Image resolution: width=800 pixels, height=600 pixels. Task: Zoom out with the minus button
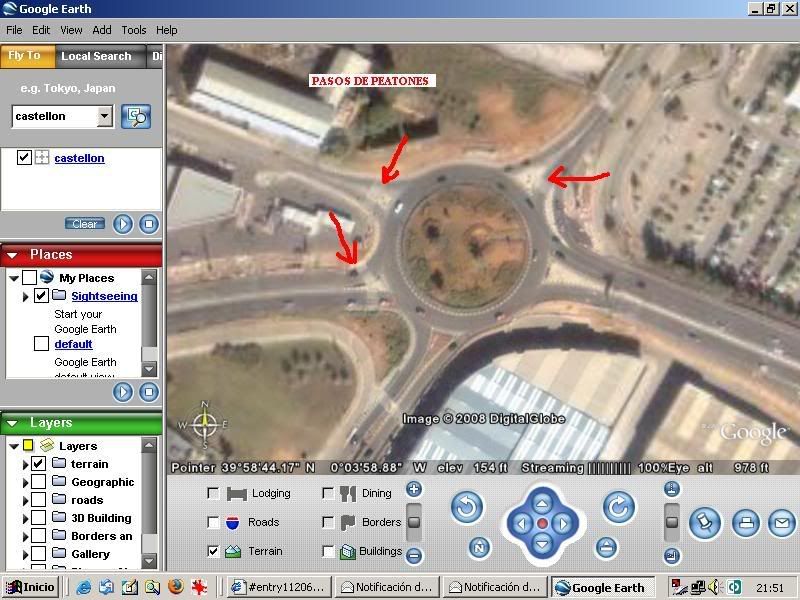(x=414, y=555)
